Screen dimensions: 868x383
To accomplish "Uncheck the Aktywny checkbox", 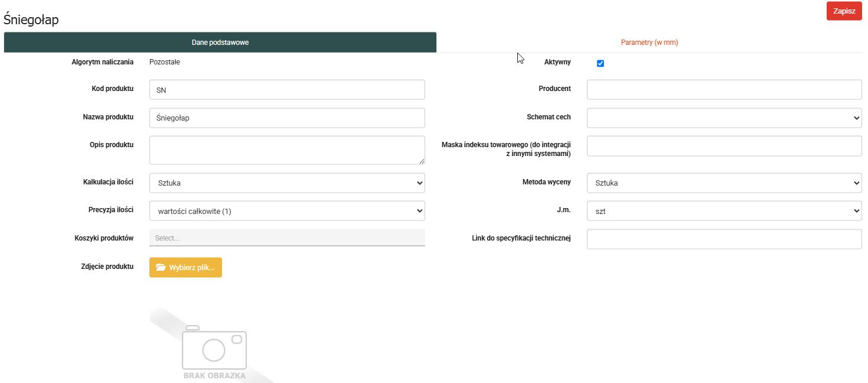I will [x=601, y=63].
